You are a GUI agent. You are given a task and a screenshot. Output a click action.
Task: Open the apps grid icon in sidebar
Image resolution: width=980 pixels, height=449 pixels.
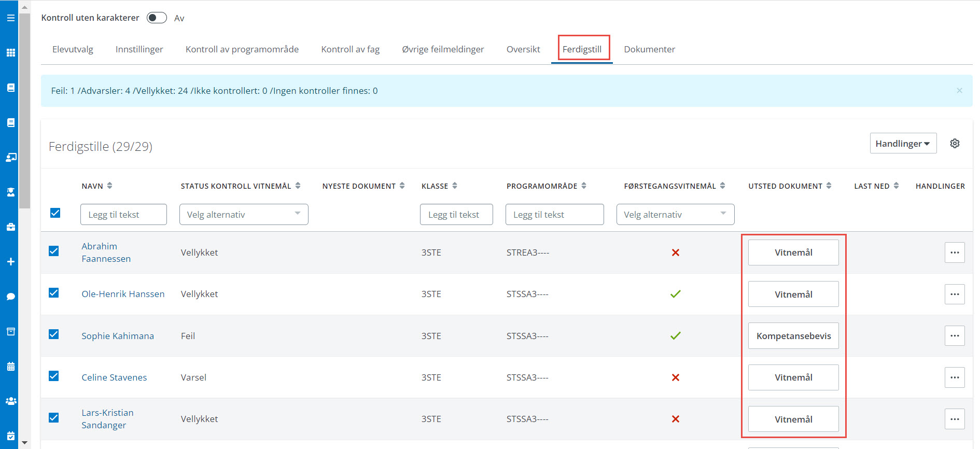[x=10, y=52]
